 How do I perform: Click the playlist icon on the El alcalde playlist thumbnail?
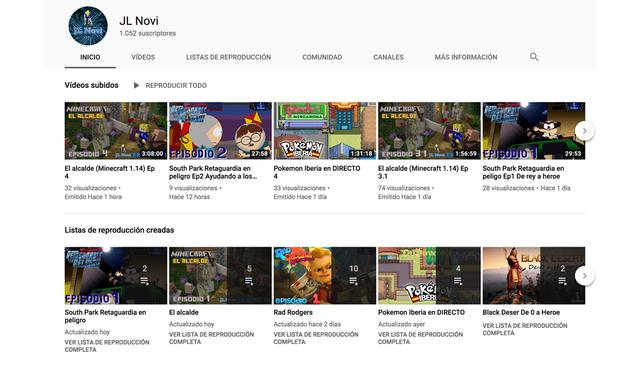point(249,281)
